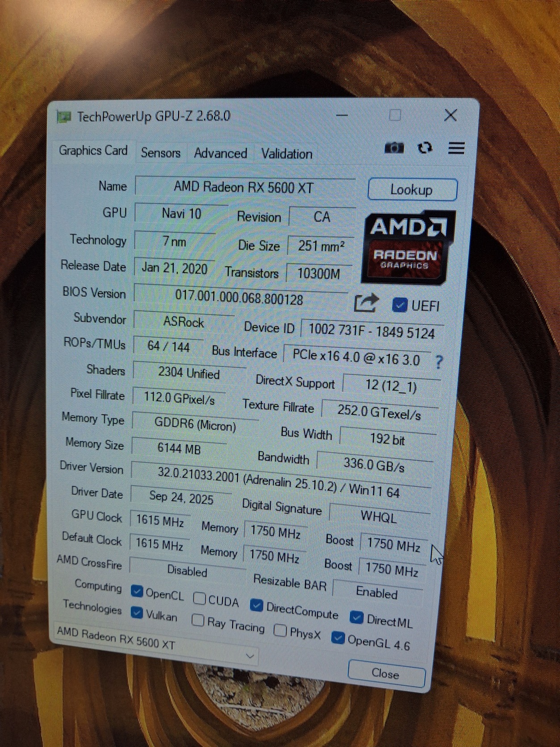Image resolution: width=560 pixels, height=747 pixels.
Task: Click the BIOS Version field
Action: click(240, 297)
